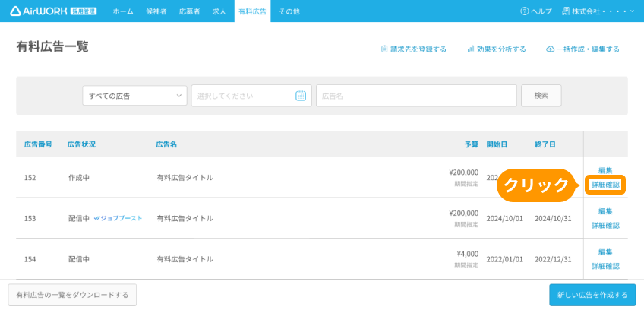Screen dimensions: 644x310
Task: Go to the 応募者 tab
Action: pos(189,11)
